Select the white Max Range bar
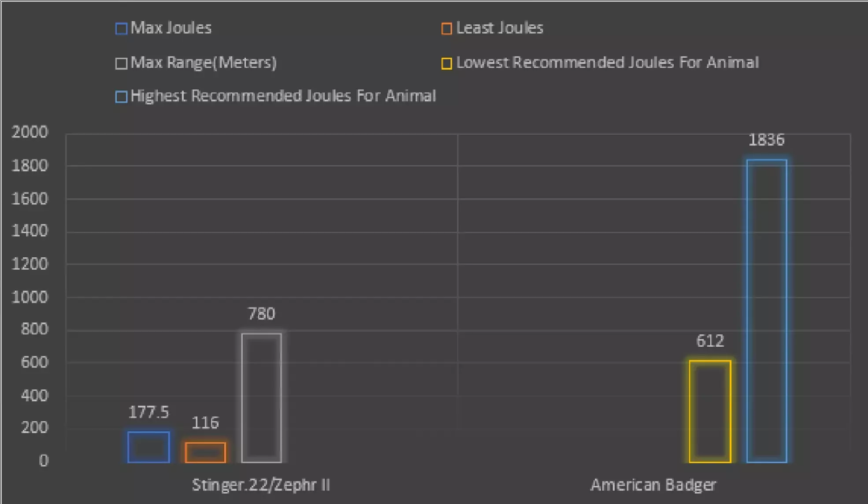 tap(261, 398)
